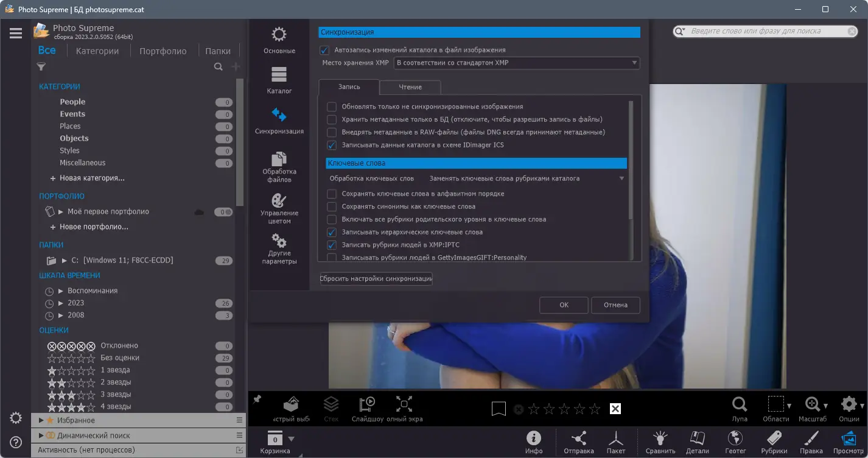868x458 pixels.
Task: Click the Инфо info button
Action: (x=534, y=443)
